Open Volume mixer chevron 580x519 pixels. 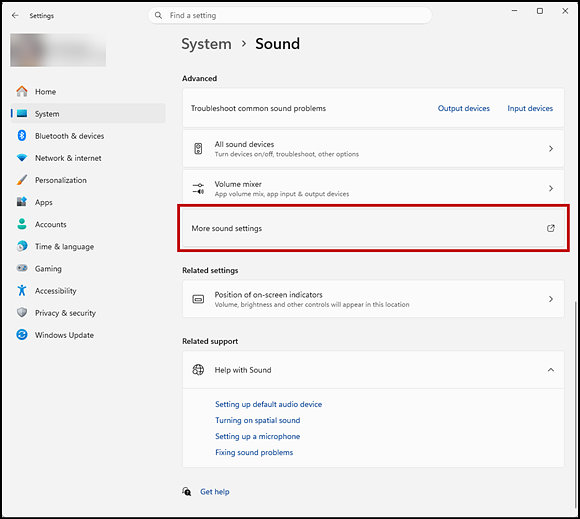pyautogui.click(x=551, y=188)
